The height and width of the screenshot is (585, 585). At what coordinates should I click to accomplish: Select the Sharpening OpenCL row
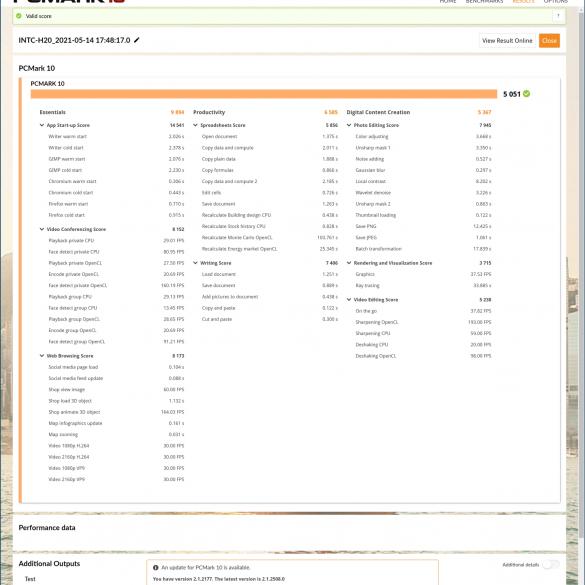pyautogui.click(x=423, y=322)
